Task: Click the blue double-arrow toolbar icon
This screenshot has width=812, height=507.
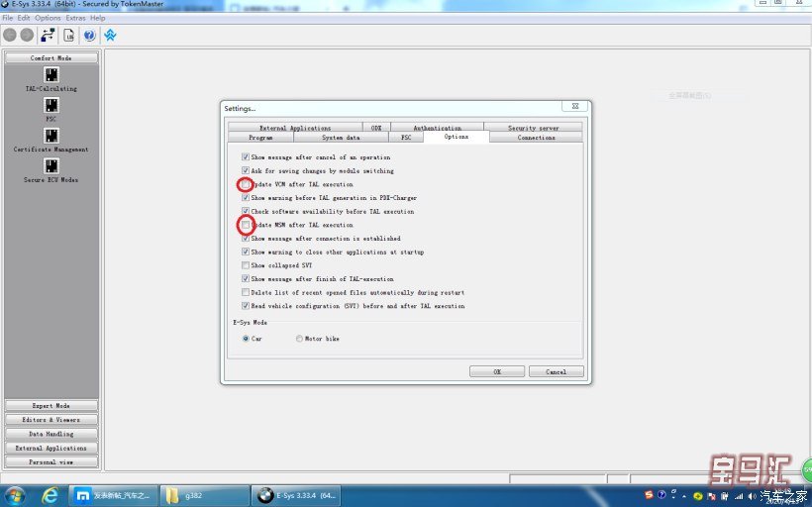Action: click(110, 35)
